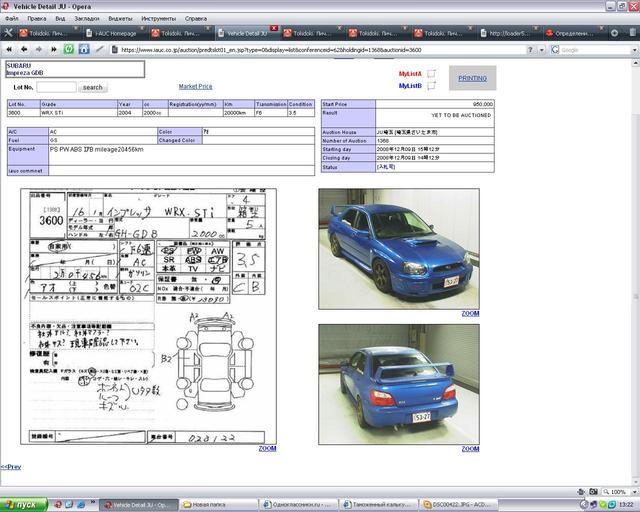Open the address bar history dropdown

(x=542, y=50)
